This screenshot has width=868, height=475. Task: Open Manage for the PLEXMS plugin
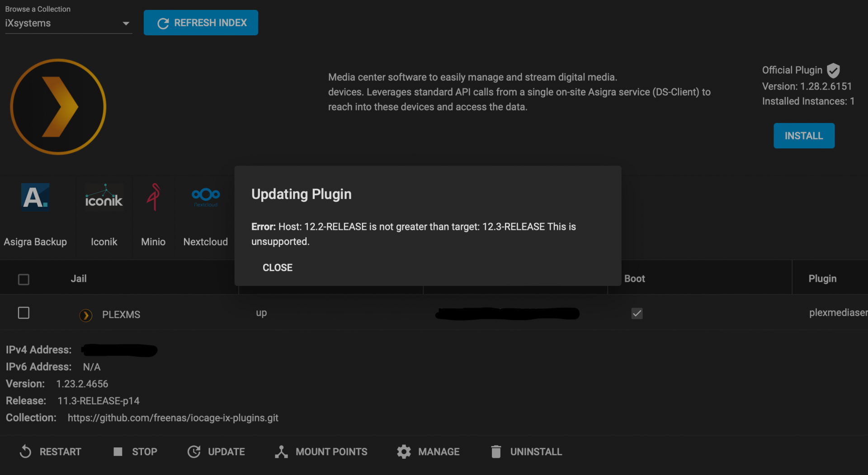pos(428,451)
